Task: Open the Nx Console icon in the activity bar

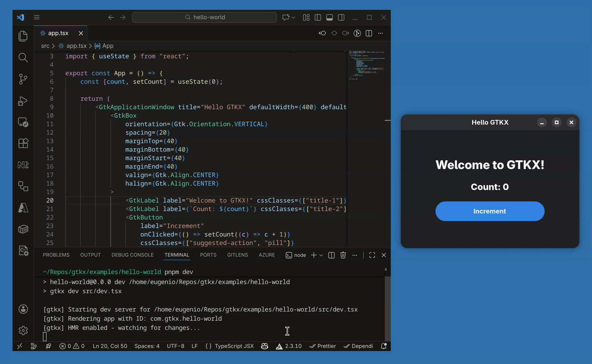Action: tap(23, 165)
